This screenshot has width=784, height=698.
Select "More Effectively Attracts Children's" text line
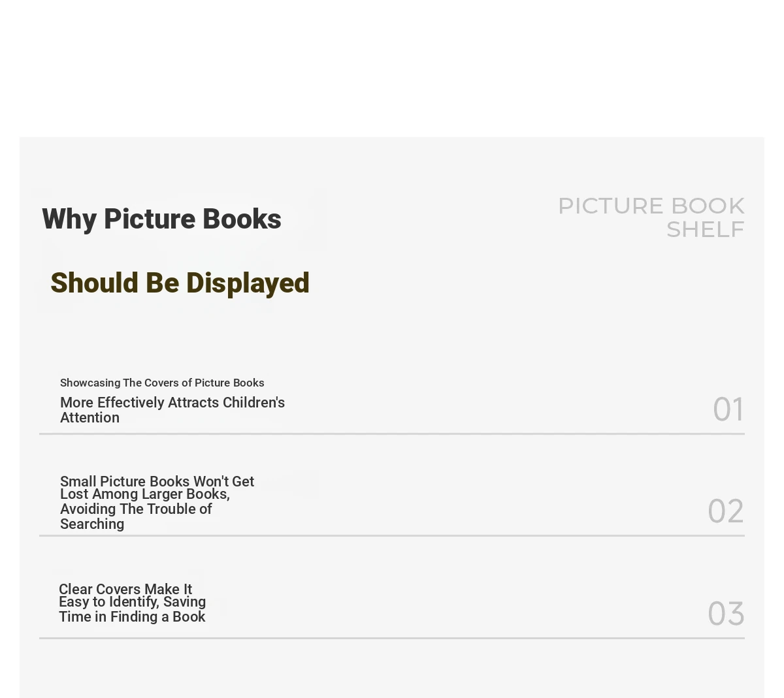172,403
